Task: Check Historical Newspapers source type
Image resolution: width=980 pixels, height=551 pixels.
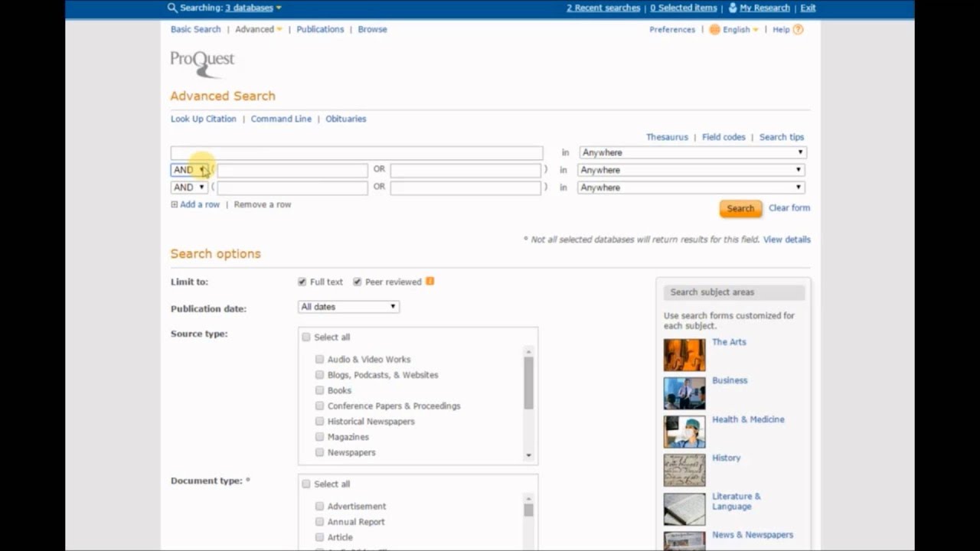Action: (x=319, y=421)
